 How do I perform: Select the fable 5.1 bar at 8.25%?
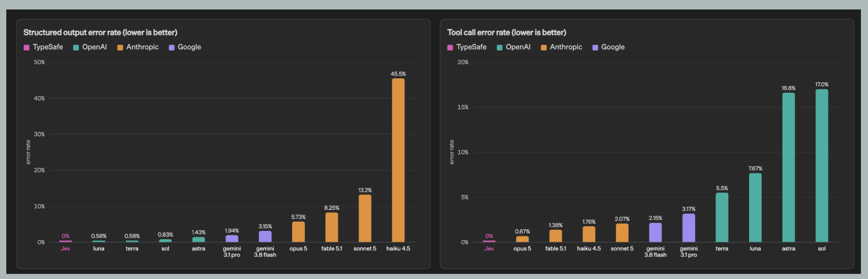(332, 227)
